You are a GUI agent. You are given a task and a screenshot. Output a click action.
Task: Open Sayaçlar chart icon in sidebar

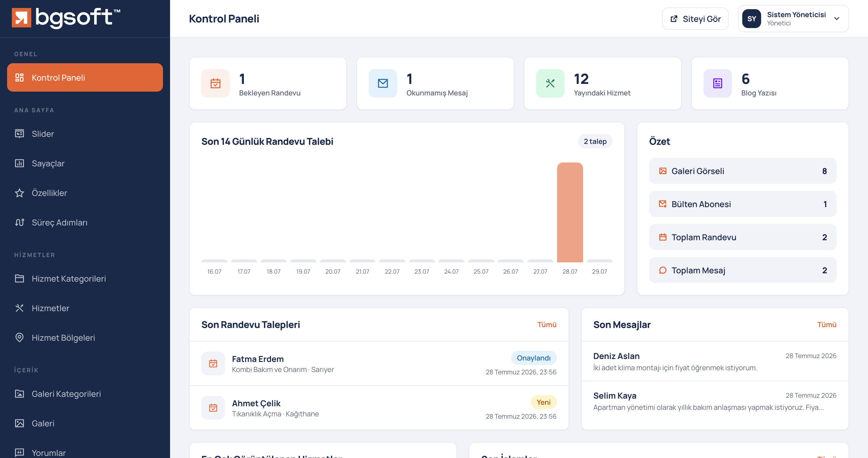point(19,163)
